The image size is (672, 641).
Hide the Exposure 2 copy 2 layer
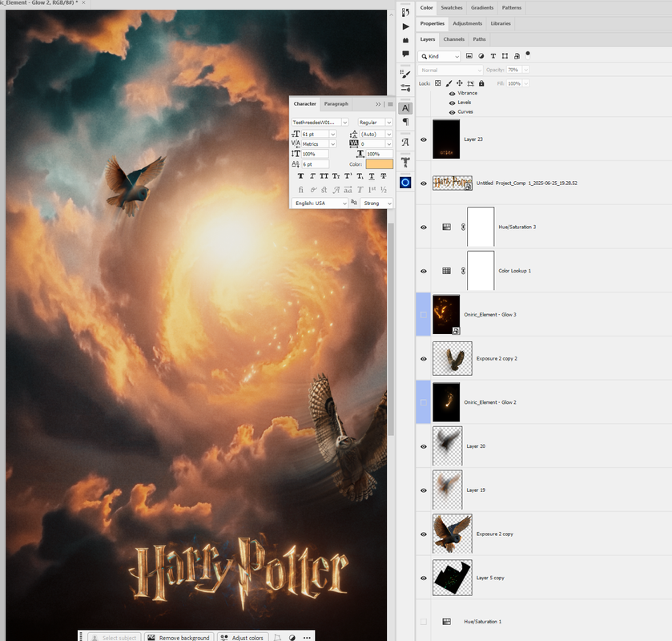(x=424, y=359)
